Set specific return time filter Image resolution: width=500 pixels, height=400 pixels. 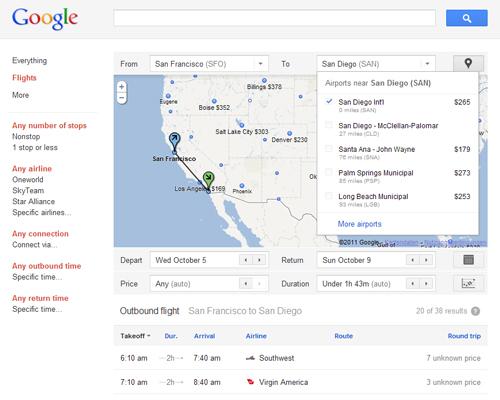click(37, 309)
